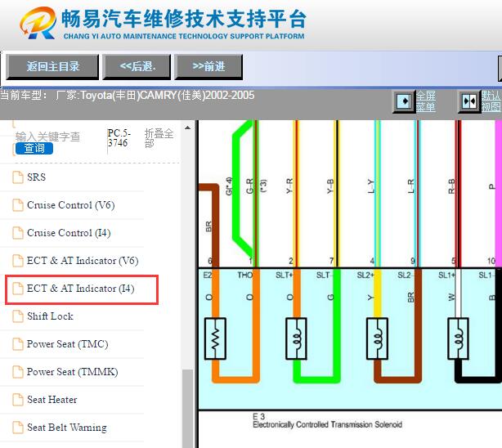Screen dimensions: 502x448
Task: Select the Seat Heater item
Action: (x=52, y=400)
